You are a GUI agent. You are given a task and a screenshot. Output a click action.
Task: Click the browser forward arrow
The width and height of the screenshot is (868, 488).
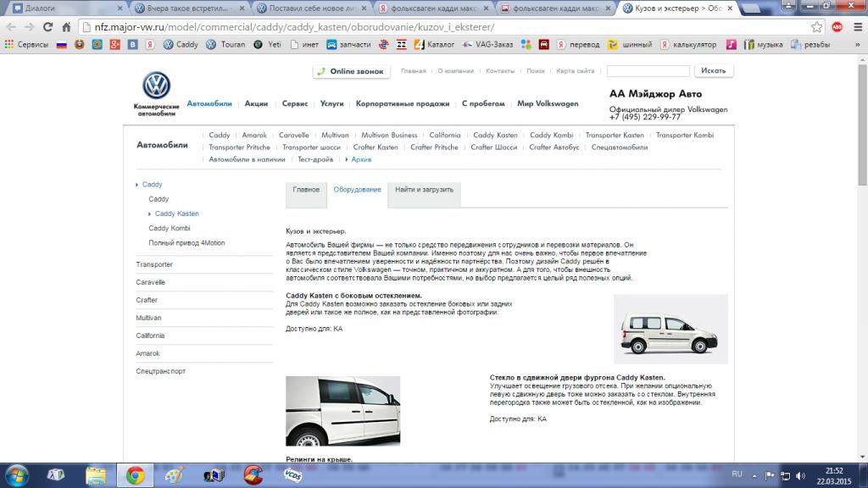pos(30,26)
